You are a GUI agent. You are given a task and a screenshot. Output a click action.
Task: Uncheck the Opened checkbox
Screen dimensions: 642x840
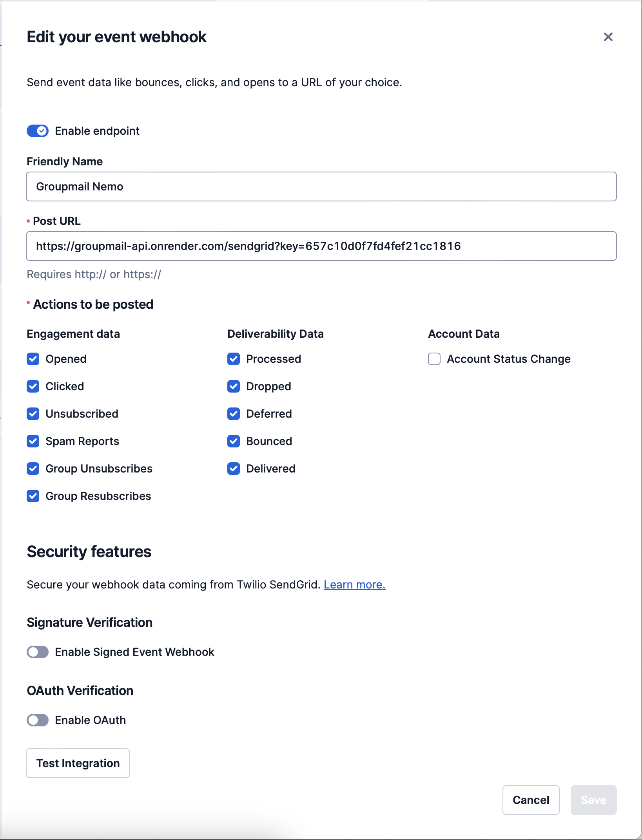click(33, 359)
